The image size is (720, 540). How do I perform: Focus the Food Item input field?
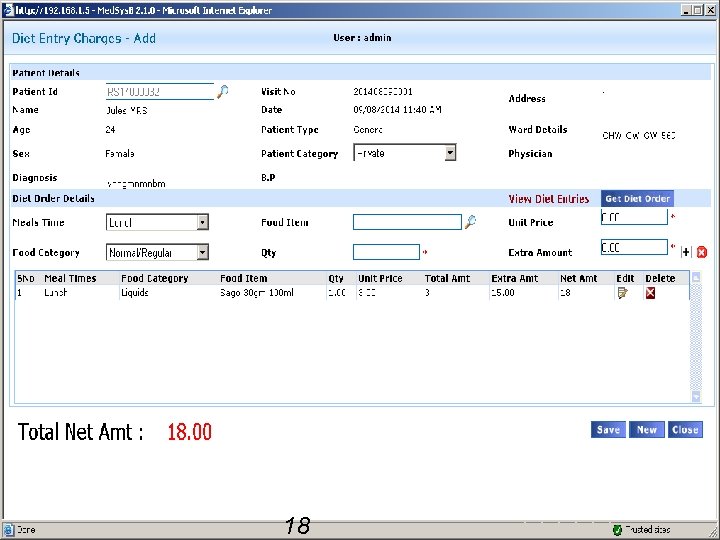407,222
